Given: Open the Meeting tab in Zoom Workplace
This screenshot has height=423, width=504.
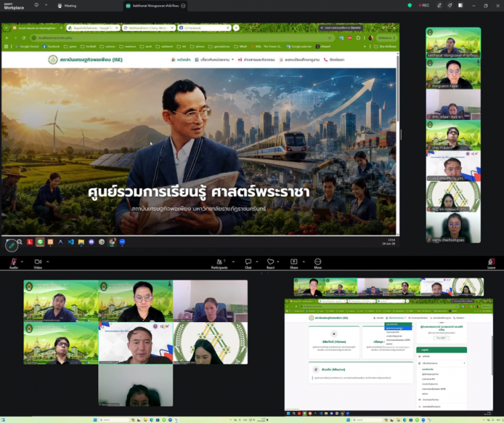Looking at the screenshot, I should [x=67, y=5].
